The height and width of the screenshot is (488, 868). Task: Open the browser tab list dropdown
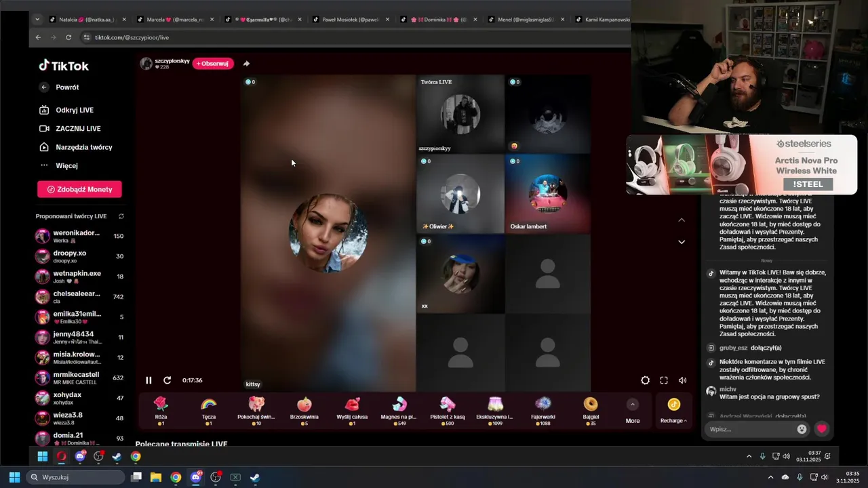(x=37, y=20)
